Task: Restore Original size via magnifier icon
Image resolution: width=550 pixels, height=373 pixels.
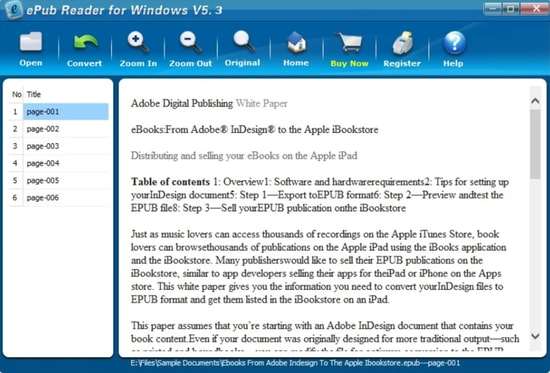Action: point(243,42)
